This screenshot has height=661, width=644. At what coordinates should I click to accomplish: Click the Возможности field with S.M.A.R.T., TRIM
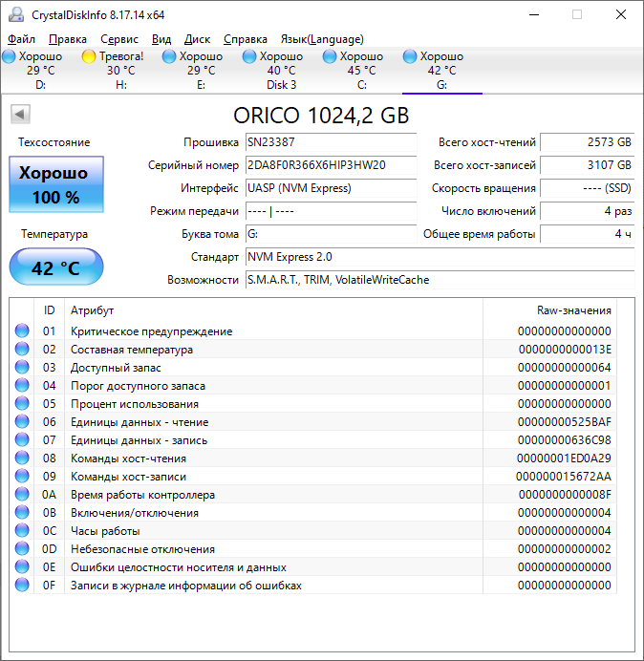[x=440, y=280]
